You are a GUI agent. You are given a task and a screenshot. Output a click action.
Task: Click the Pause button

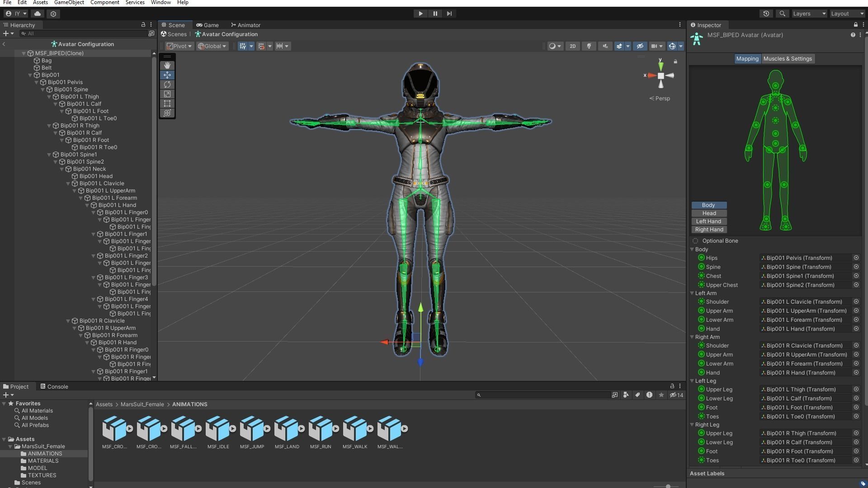pyautogui.click(x=435, y=14)
